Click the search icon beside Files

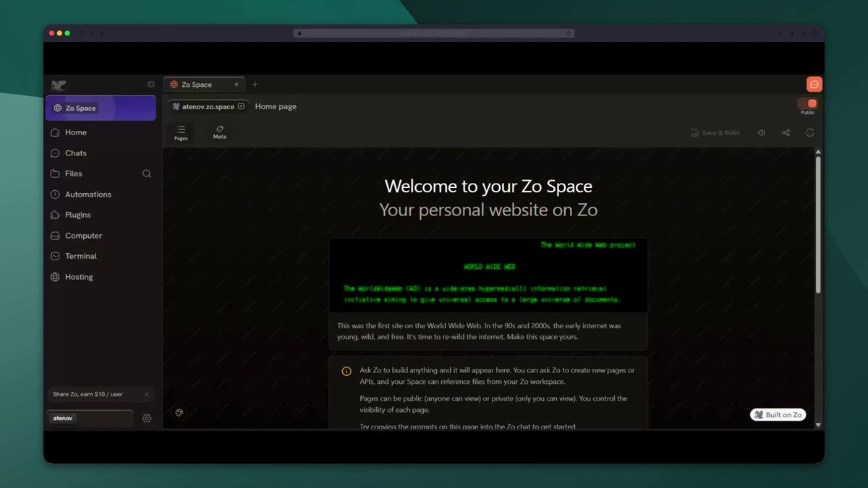(147, 174)
